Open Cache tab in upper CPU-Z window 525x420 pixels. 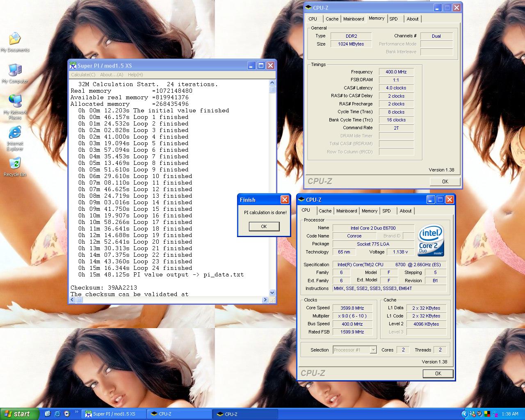tap(332, 19)
